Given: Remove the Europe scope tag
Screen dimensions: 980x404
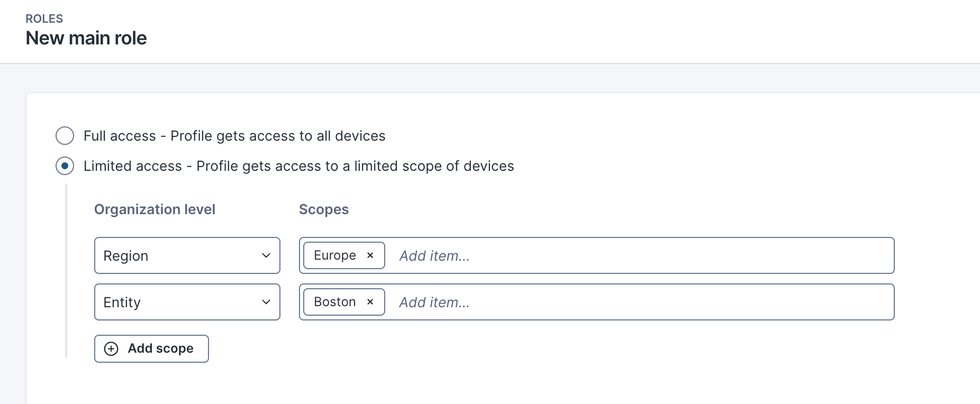Looking at the screenshot, I should pyautogui.click(x=370, y=255).
